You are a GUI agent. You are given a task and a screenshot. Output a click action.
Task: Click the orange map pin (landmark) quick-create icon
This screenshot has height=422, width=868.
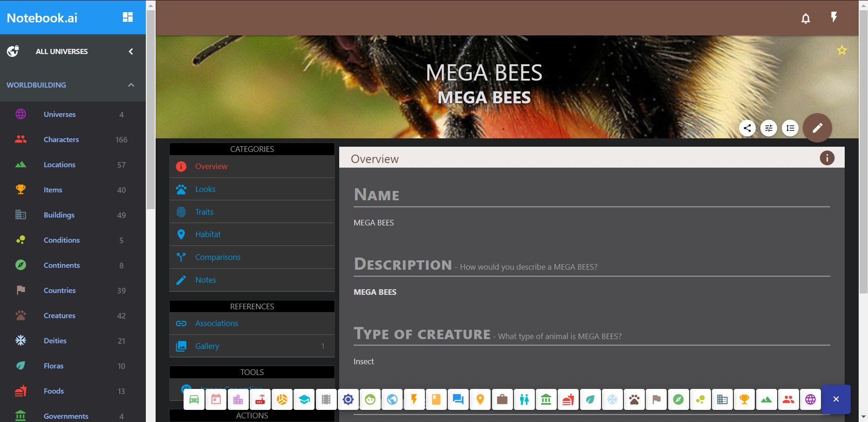click(480, 400)
